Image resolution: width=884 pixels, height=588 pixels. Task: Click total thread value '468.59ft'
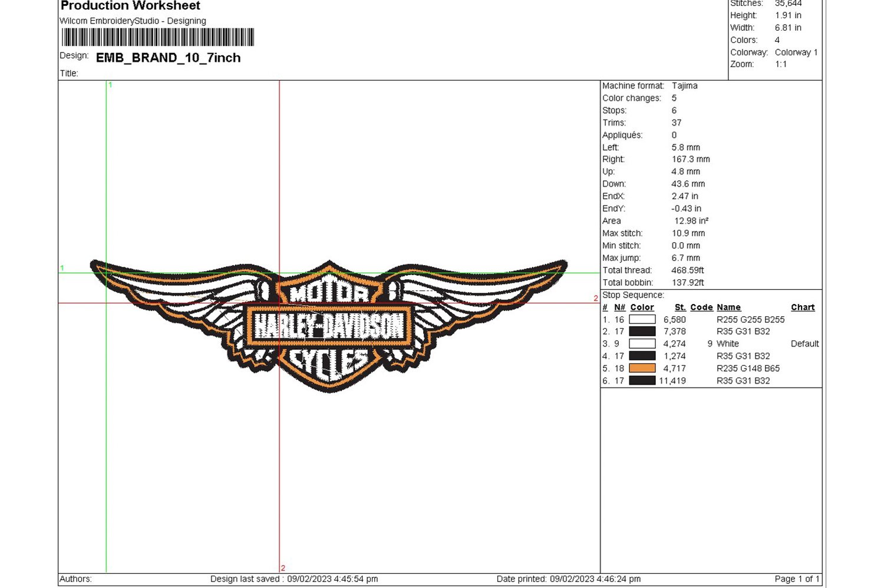(x=688, y=270)
